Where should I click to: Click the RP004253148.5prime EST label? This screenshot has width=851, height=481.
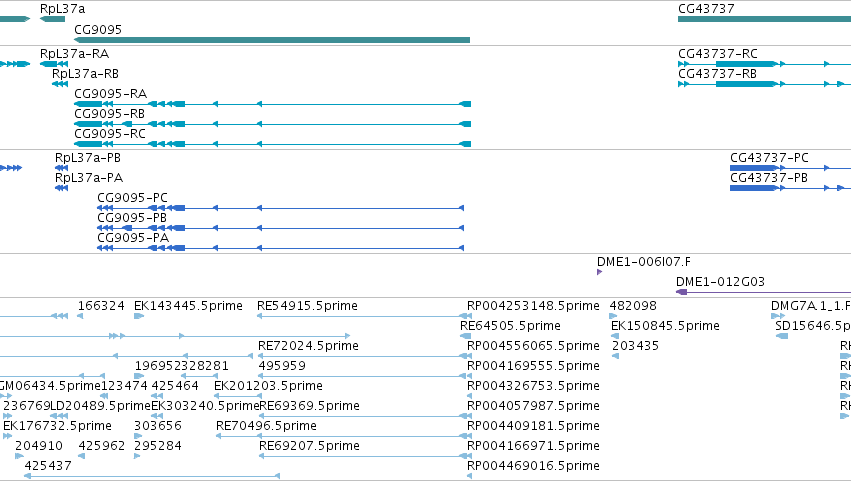533,306
